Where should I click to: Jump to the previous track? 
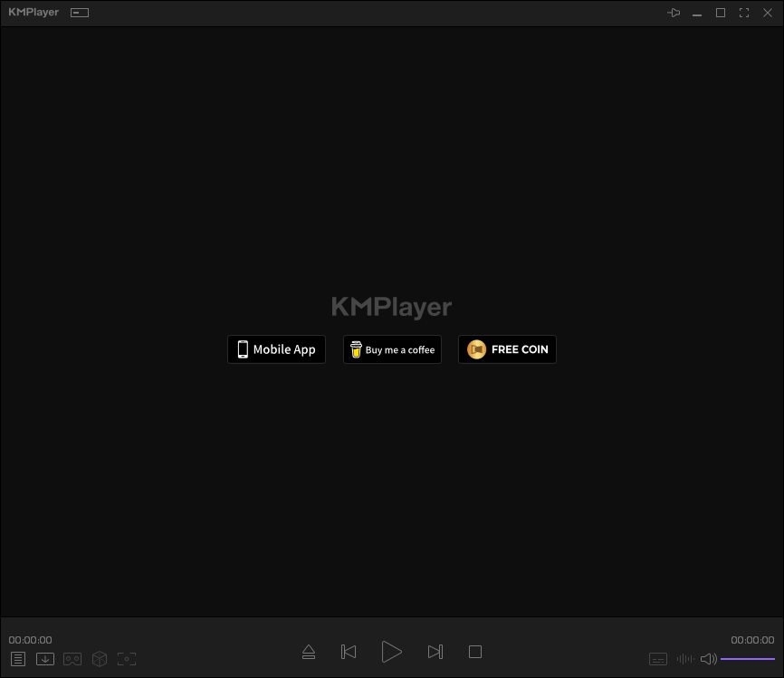(349, 651)
